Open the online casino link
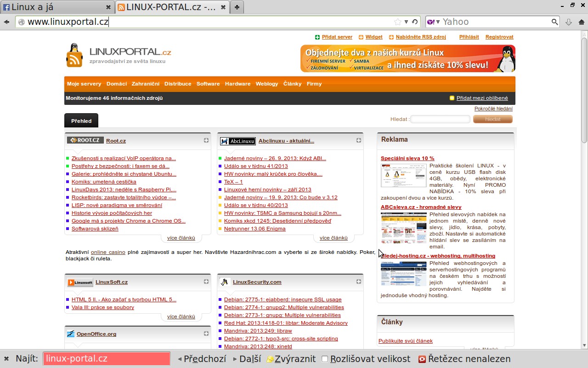 (108, 252)
